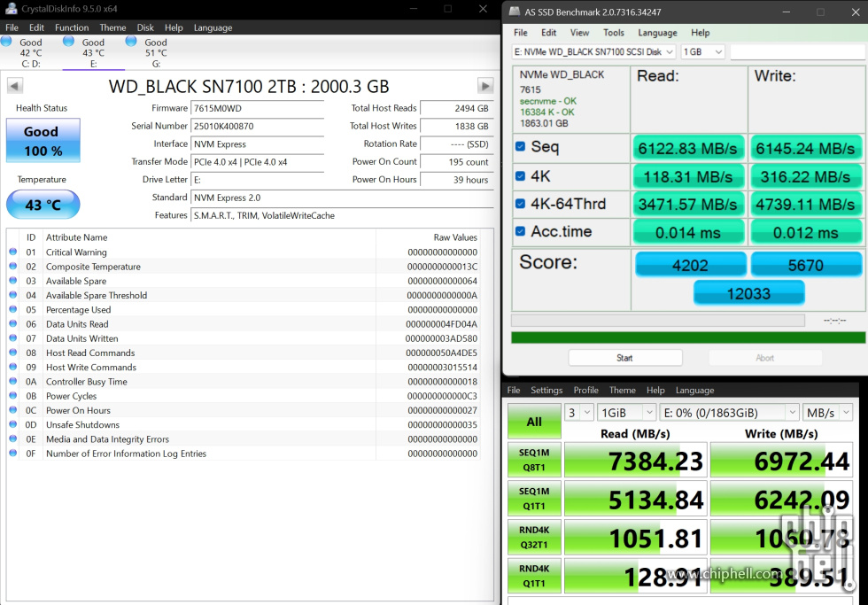868x605 pixels.
Task: Open the MB/s unit dropdown
Action: pyautogui.click(x=827, y=413)
